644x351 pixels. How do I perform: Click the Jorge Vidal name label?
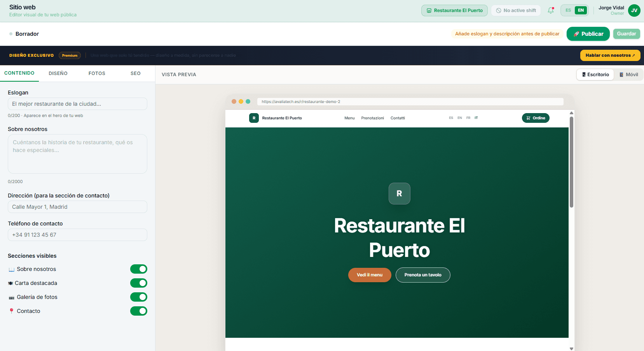click(x=611, y=8)
